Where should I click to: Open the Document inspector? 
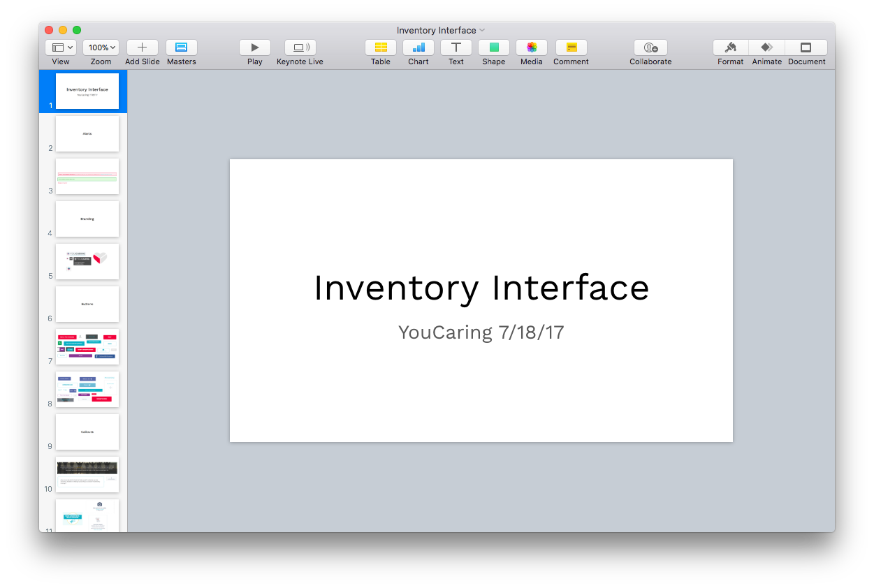[806, 47]
